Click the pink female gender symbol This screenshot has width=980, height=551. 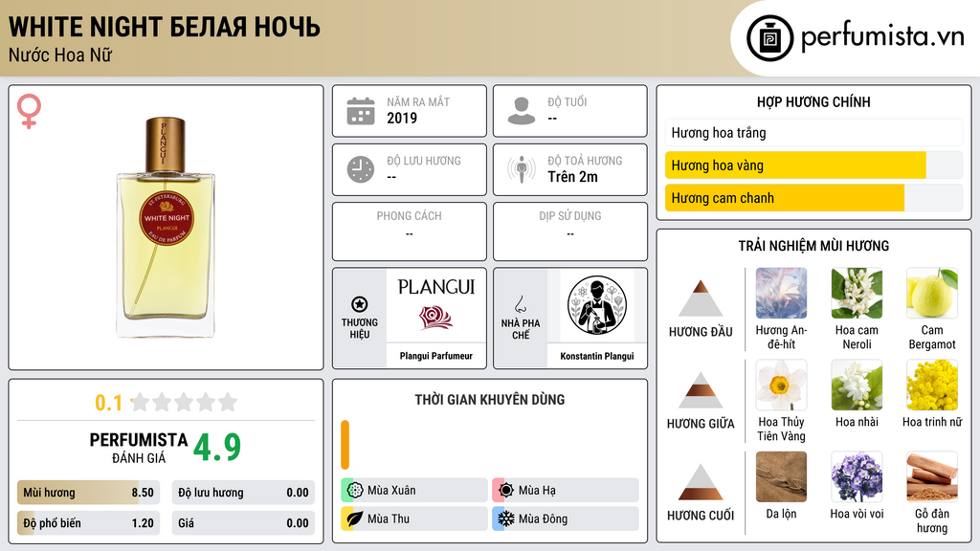tap(29, 111)
